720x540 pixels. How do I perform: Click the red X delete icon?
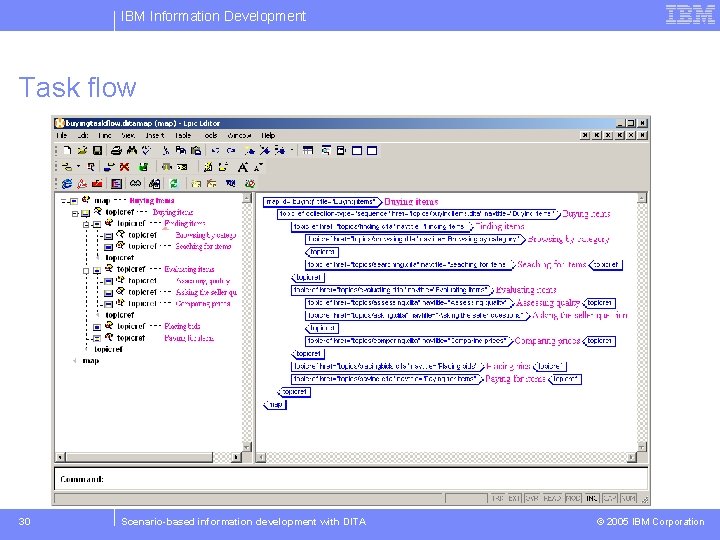point(124,167)
